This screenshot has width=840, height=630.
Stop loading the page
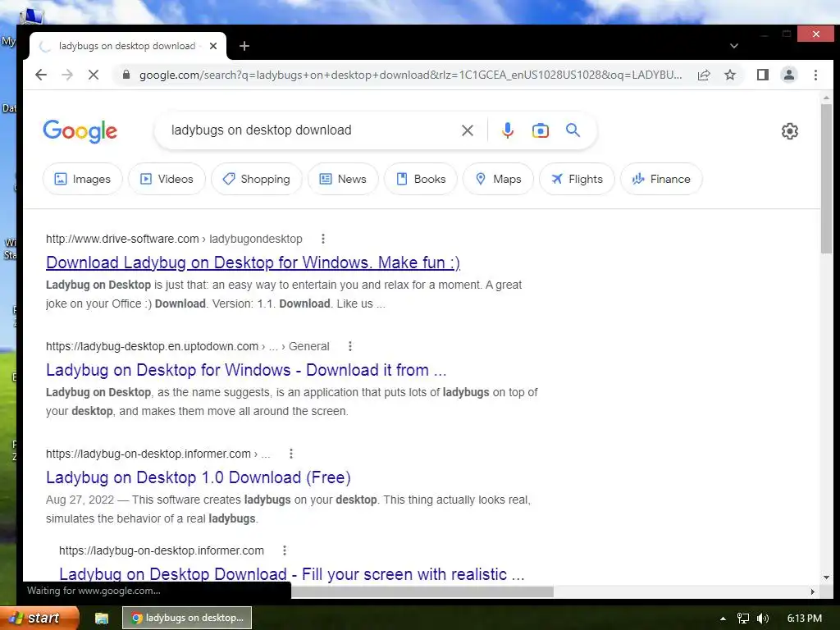pyautogui.click(x=94, y=75)
